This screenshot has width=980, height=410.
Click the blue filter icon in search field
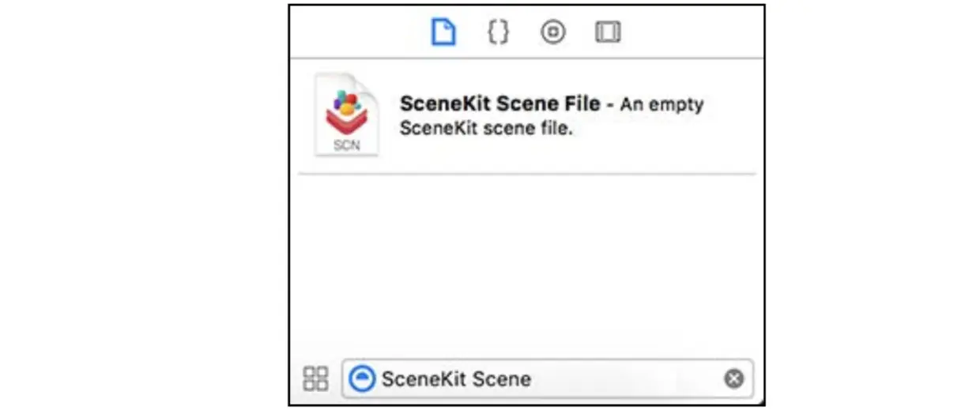click(x=362, y=378)
